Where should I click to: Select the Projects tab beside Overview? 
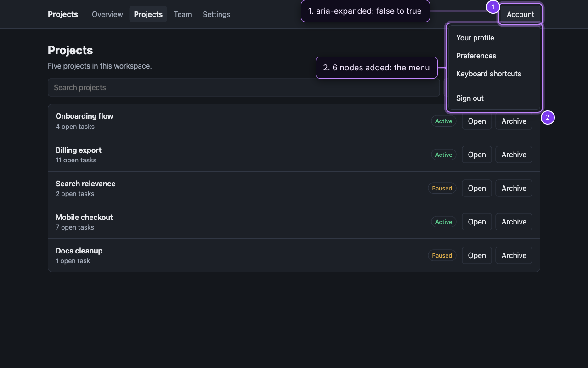[x=148, y=14]
